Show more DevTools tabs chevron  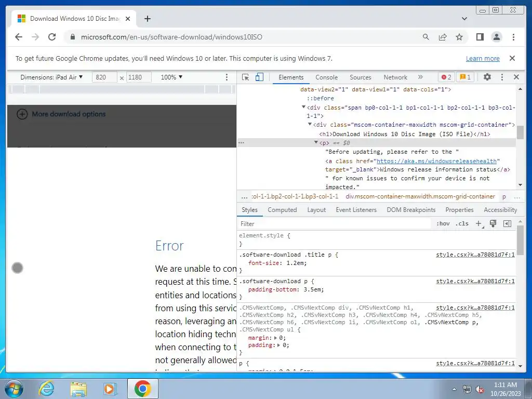pos(420,77)
